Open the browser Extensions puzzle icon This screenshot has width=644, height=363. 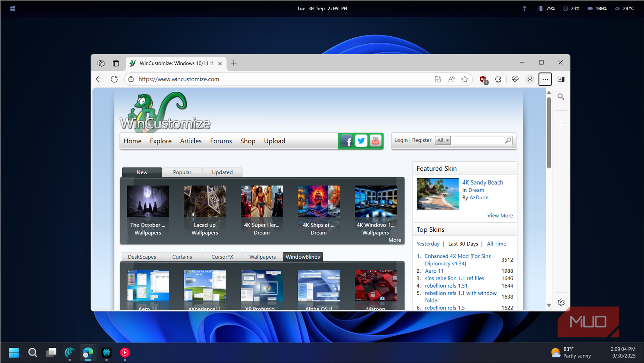tap(498, 79)
